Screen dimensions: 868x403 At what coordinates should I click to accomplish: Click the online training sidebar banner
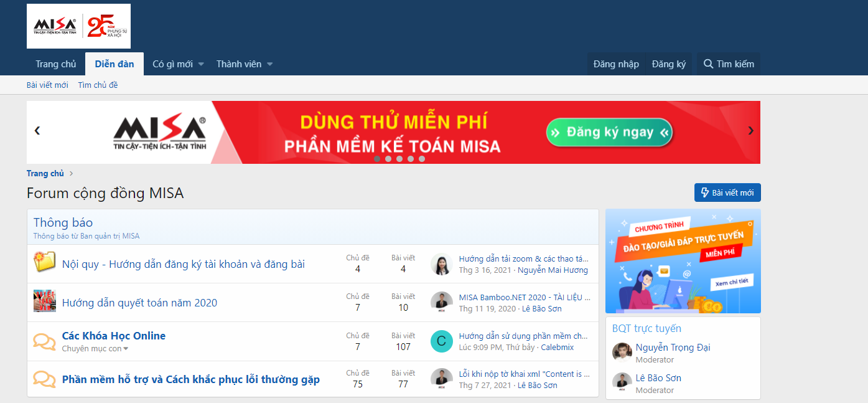683,261
